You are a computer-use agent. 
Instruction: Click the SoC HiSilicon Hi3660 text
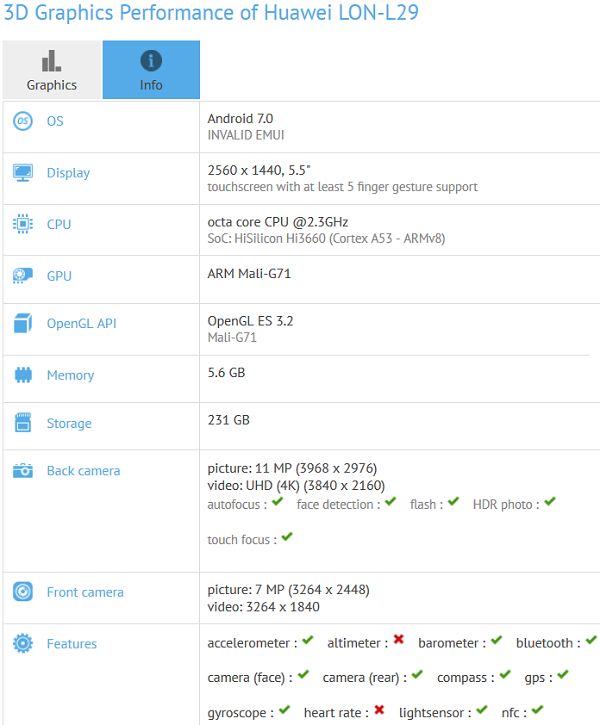pos(326,239)
